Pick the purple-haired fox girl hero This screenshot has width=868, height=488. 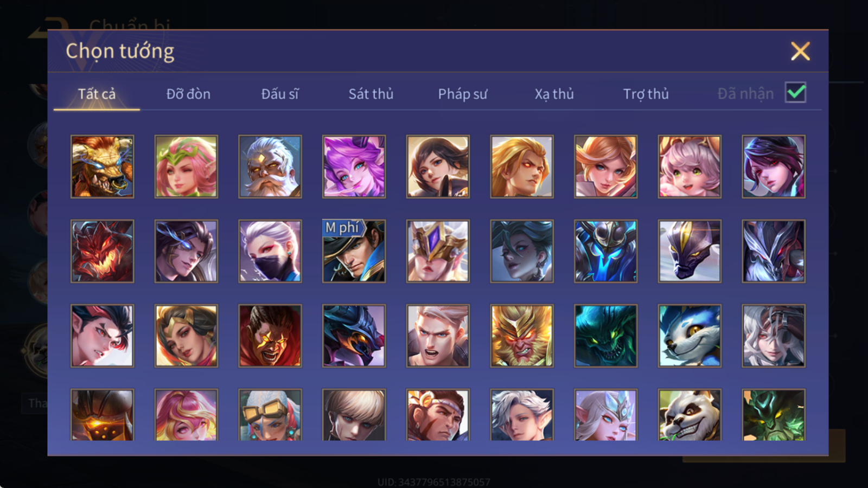click(x=354, y=166)
